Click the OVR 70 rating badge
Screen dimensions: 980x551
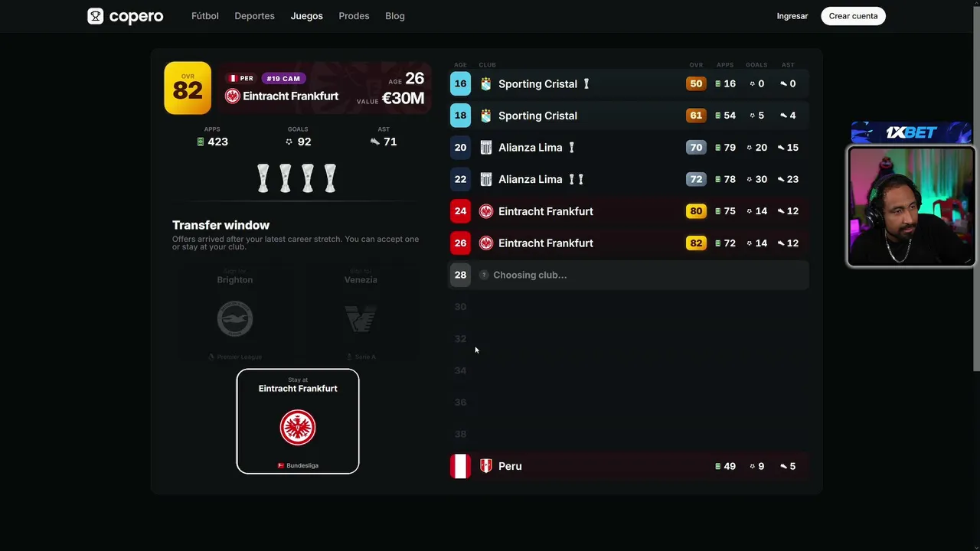(x=696, y=148)
